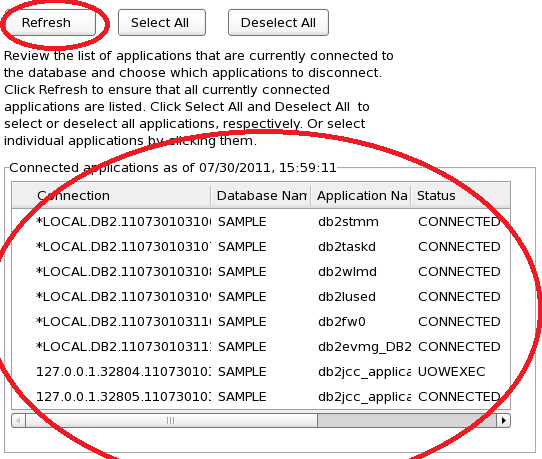Click CONNECTED status in the db2lused row
Image resolution: width=542 pixels, height=459 pixels.
pos(459,297)
